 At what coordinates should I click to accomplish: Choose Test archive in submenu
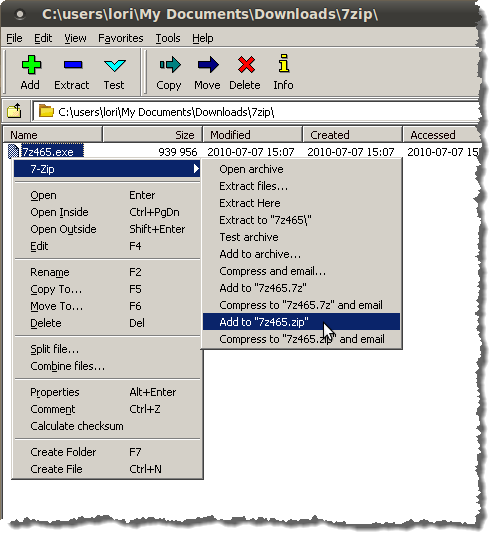click(x=301, y=237)
